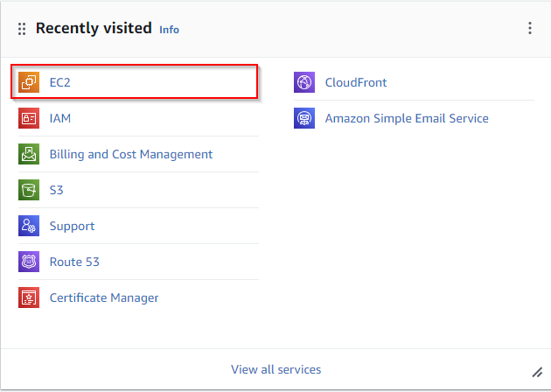Click the purple CloudFront icon
Screen dimensions: 551x392
304,82
